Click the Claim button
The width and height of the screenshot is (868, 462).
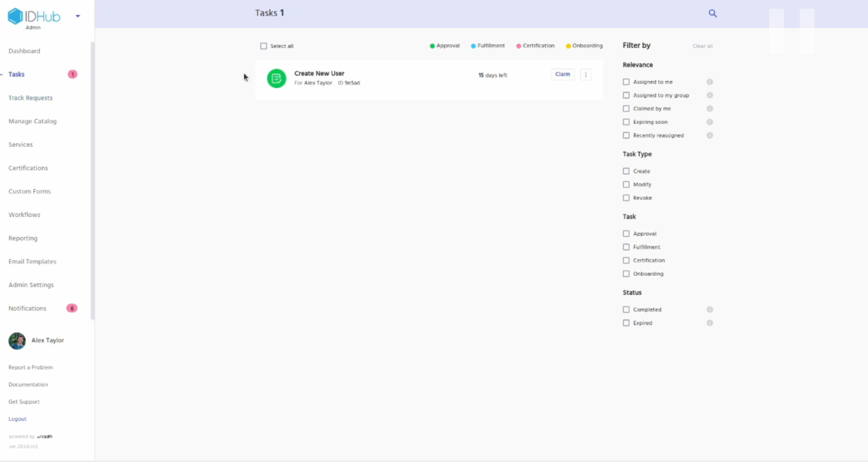click(562, 75)
